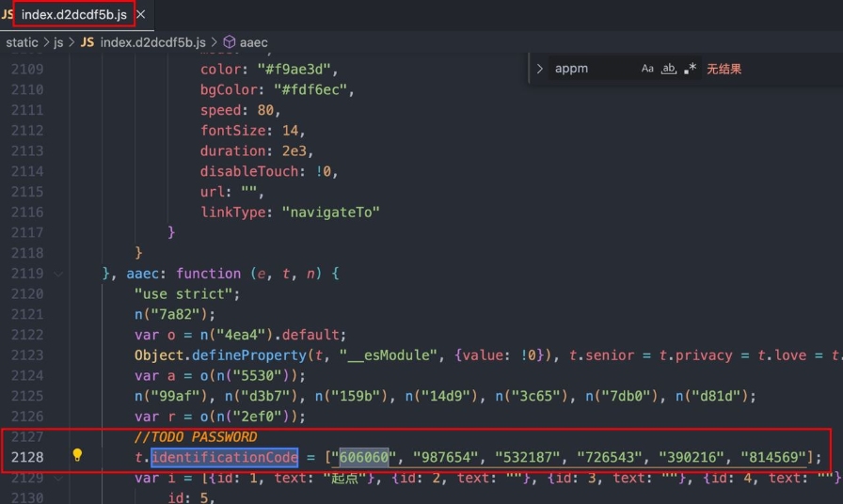Click the //TODO PASSWORD comment
Screen dimensions: 843x504
pos(195,437)
